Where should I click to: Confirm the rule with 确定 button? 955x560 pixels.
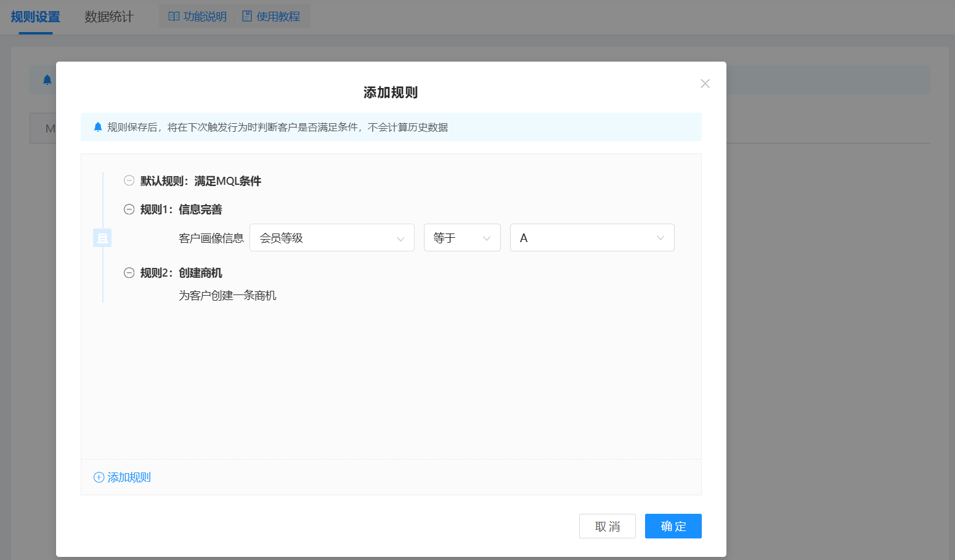pos(673,526)
